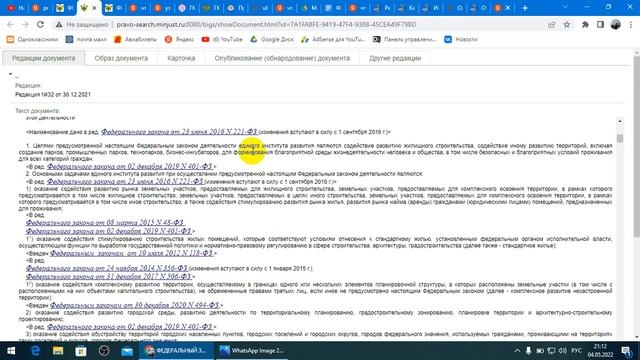Switch to Карточка tab
This screenshot has height=360, width=640.
(181, 58)
